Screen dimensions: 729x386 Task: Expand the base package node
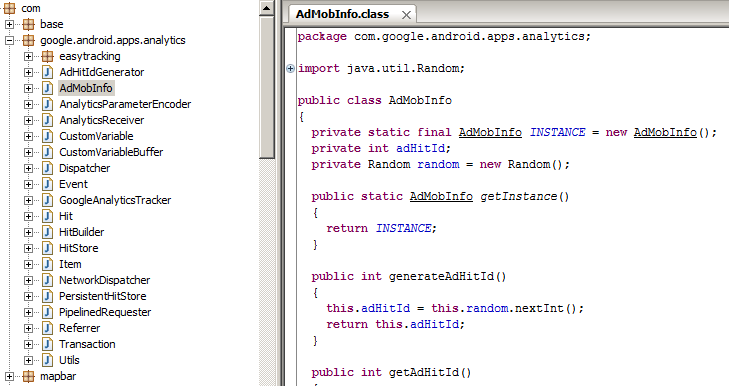click(x=9, y=24)
